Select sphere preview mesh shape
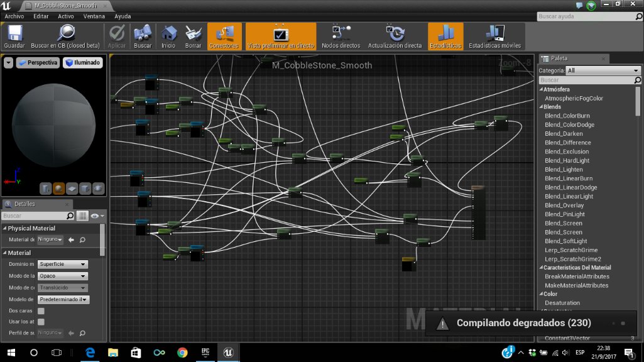Image resolution: width=644 pixels, height=362 pixels. [x=58, y=189]
